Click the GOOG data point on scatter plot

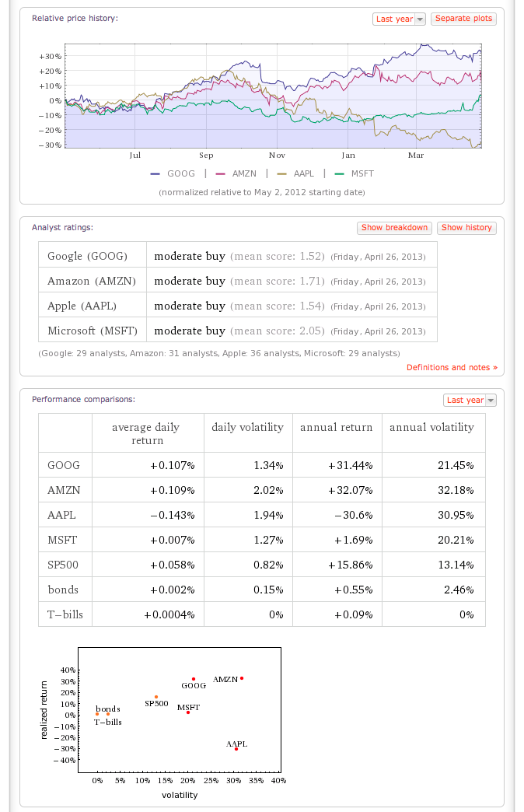point(194,679)
